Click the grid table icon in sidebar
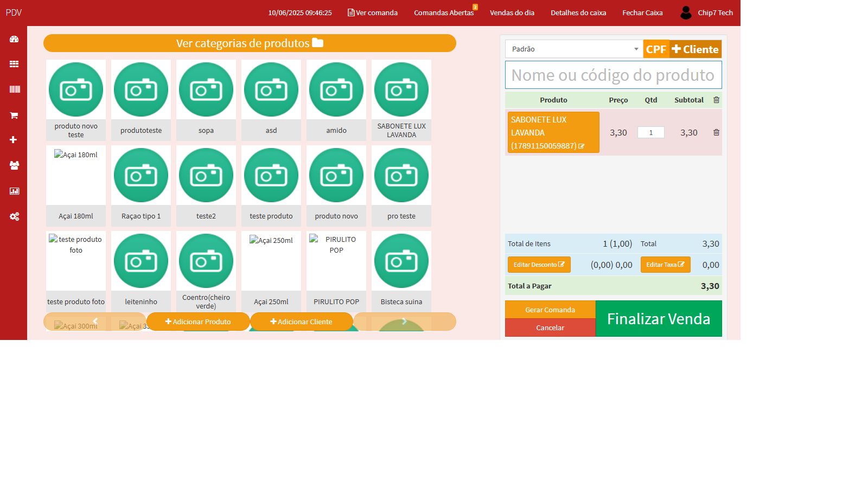The width and height of the screenshot is (868, 488). pyautogui.click(x=14, y=64)
